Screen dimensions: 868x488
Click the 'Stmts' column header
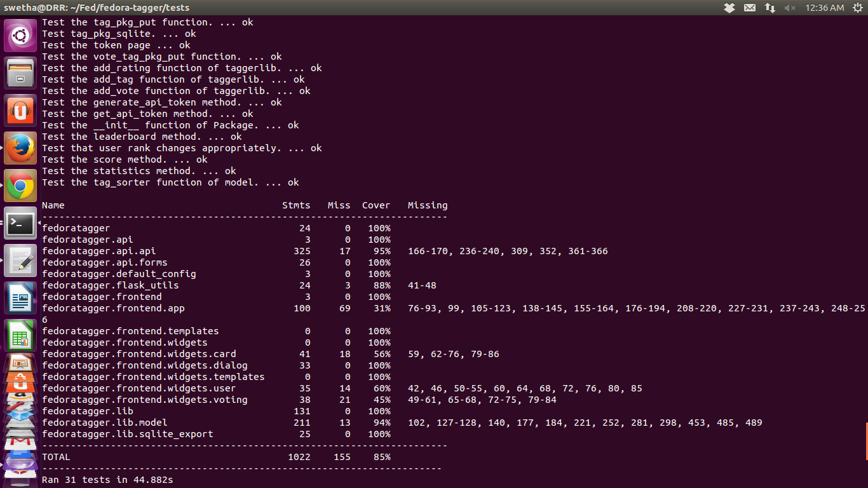[x=296, y=205]
